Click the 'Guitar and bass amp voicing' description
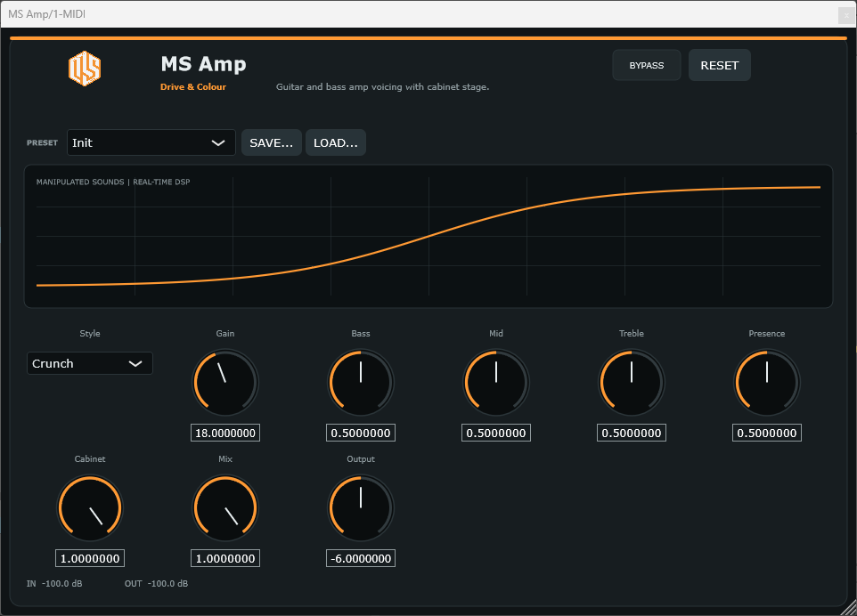 point(382,87)
